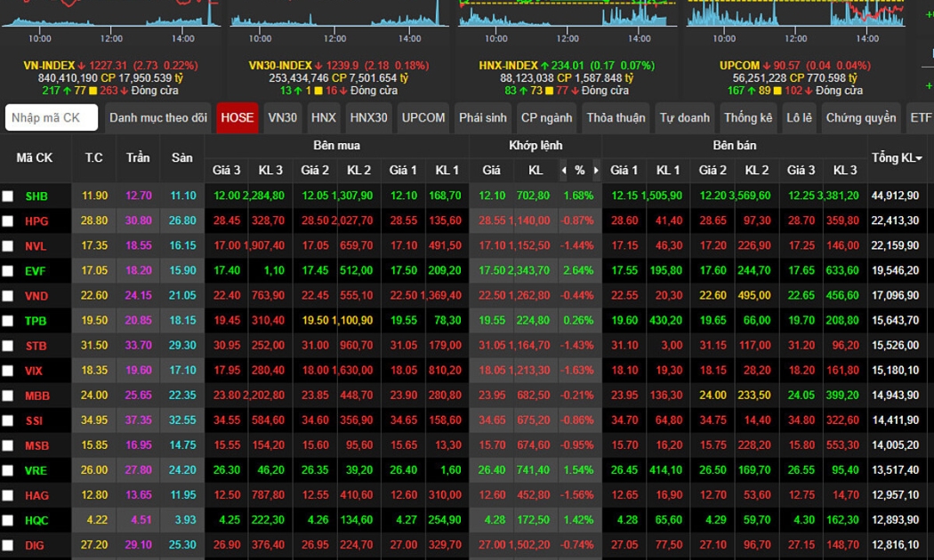
Task: Check the box next to VRE
Action: point(8,470)
